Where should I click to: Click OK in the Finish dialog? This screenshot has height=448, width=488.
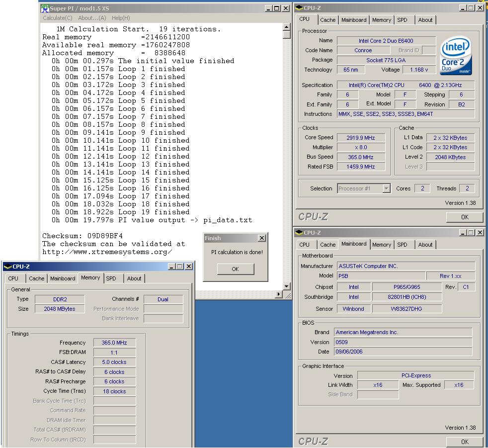pos(235,269)
